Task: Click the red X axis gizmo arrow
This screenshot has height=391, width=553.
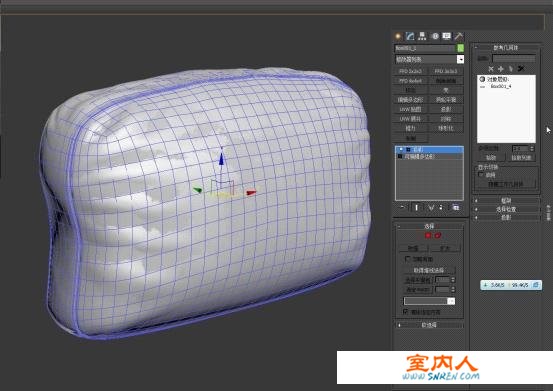Action: coord(251,192)
